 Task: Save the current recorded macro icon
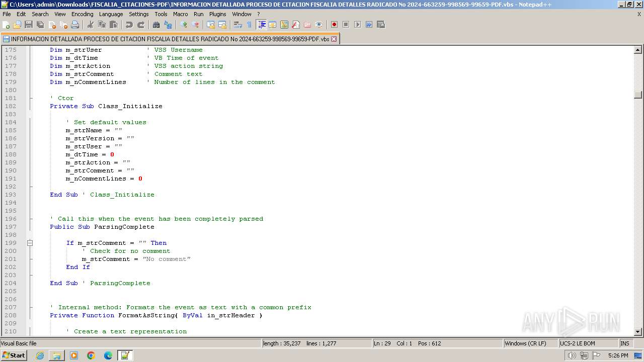pyautogui.click(x=380, y=25)
